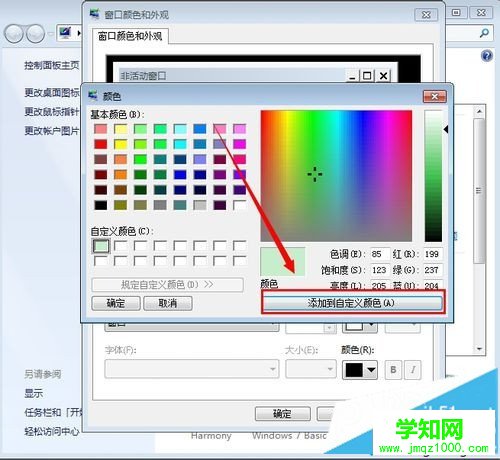
Task: Click the 规定自定义颜色 button
Action: 167,285
